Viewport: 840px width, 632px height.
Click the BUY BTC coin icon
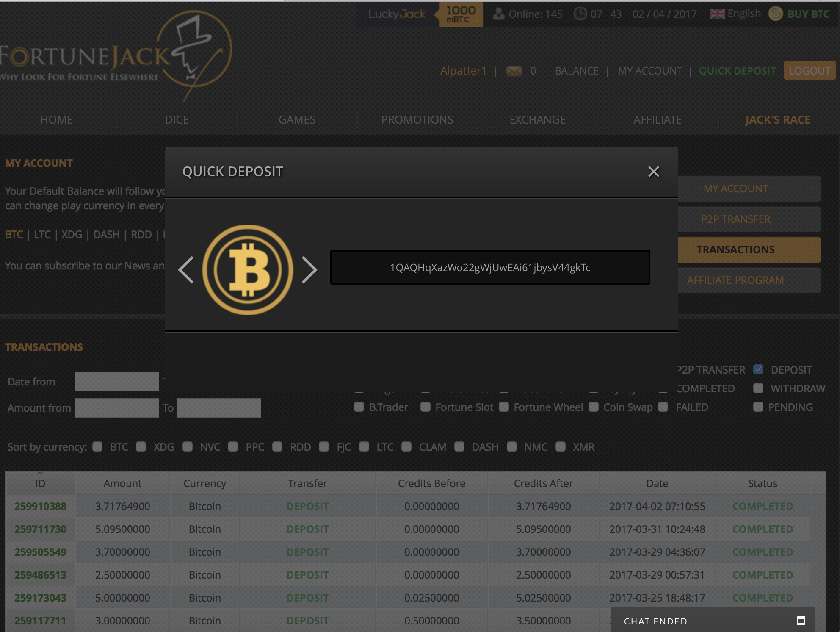click(x=775, y=14)
